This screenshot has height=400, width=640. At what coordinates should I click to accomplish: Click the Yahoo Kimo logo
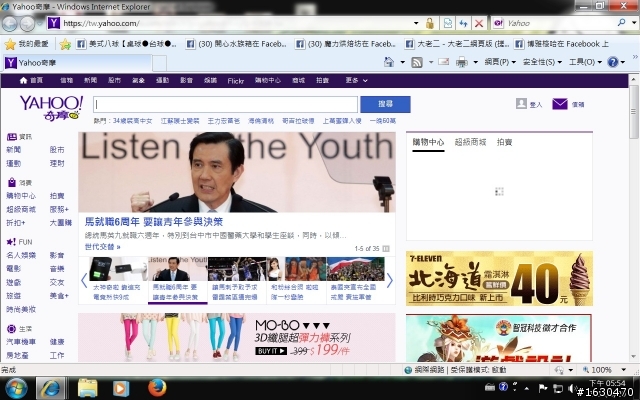tap(51, 108)
